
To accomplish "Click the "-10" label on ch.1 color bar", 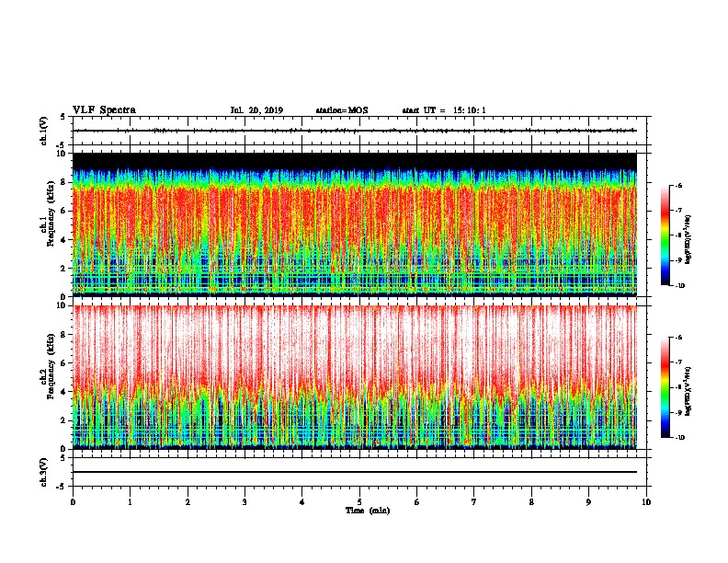I will coord(679,286).
